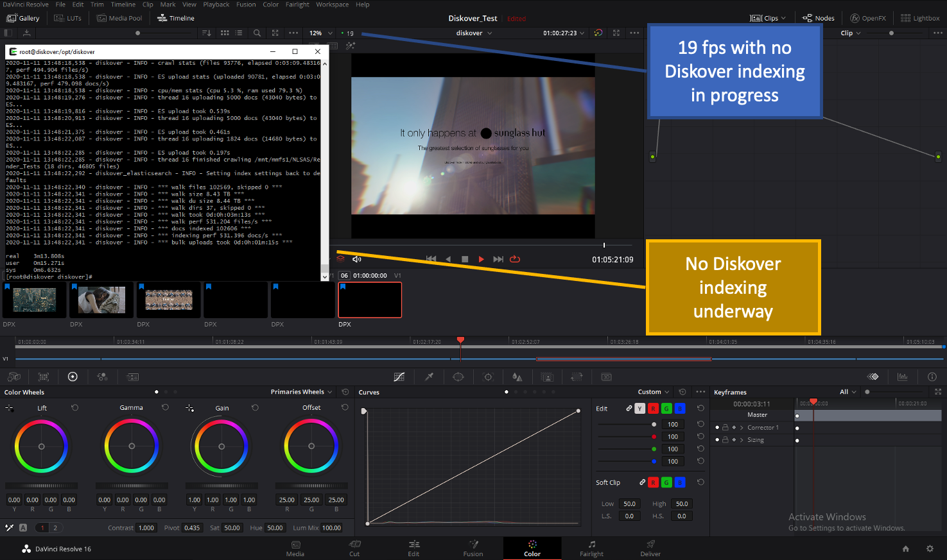Open the Primaries Wheels mode dropdown

coord(301,392)
